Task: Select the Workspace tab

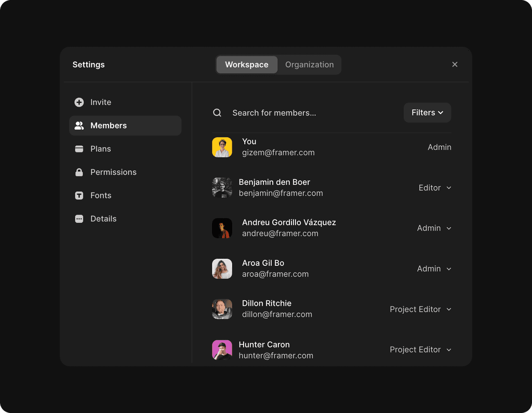Action: (247, 64)
